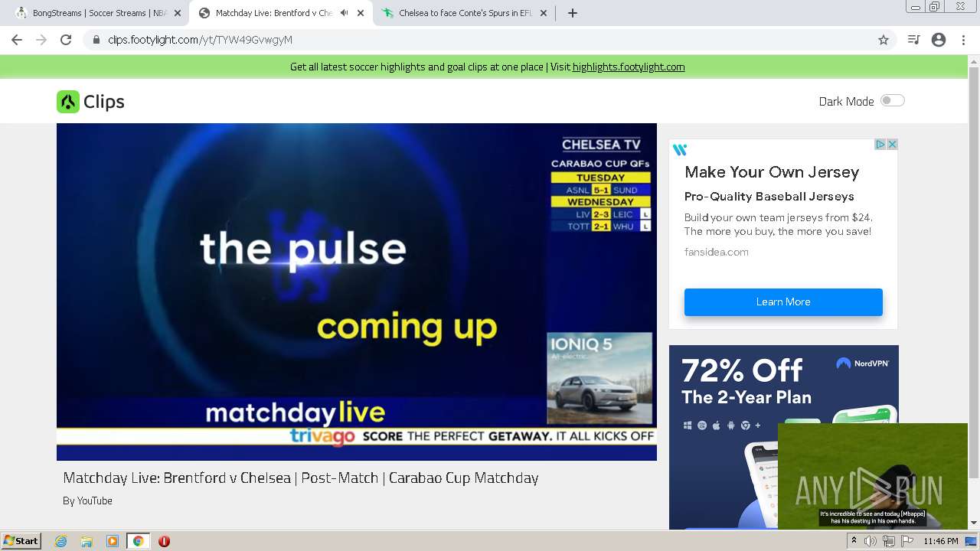Select the Matchday Live Brentford v Chelsea tab
980x551 pixels.
point(281,13)
